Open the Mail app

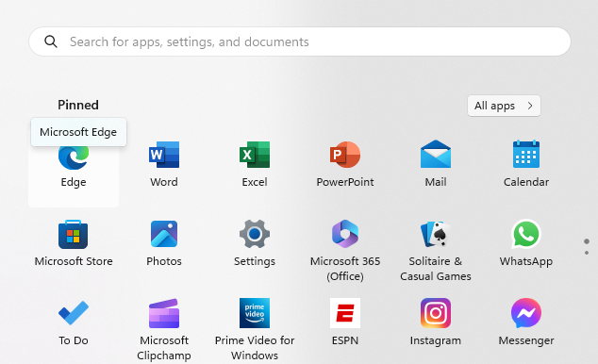pyautogui.click(x=436, y=154)
